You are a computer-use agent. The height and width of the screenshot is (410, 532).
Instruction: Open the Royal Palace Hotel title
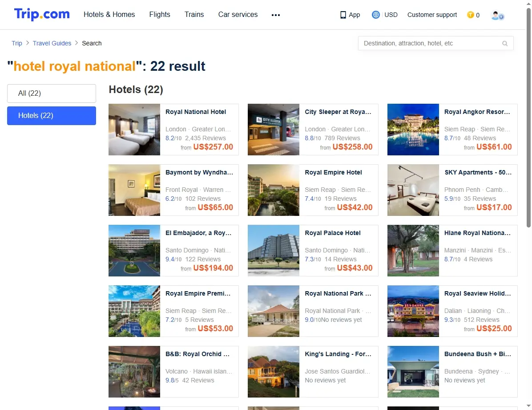[x=333, y=233]
